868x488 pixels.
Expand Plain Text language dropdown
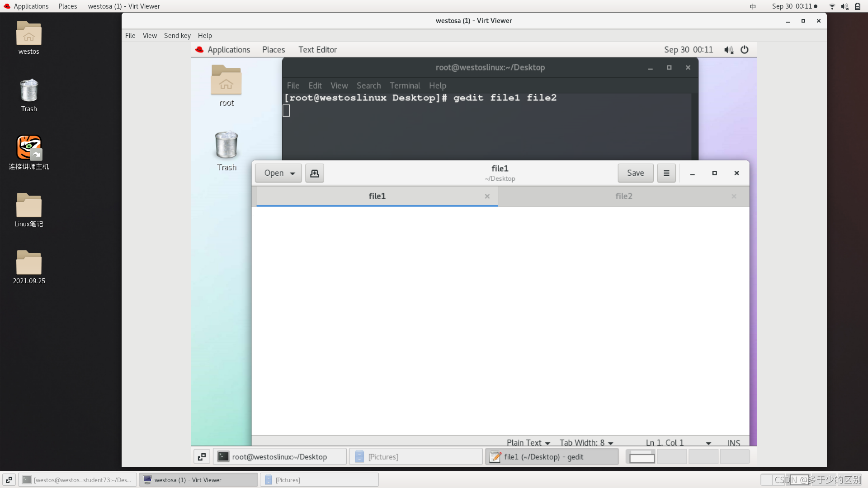(x=528, y=443)
